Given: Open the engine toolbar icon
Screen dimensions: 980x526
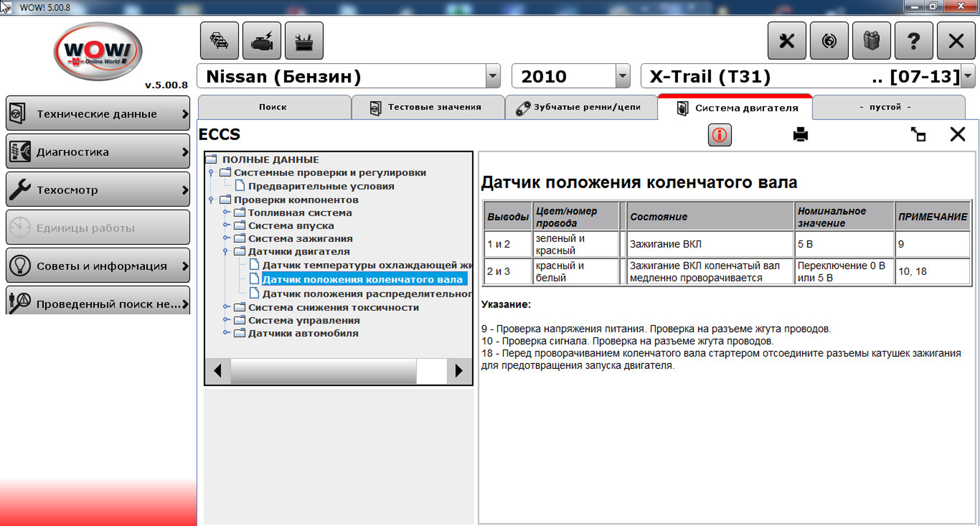Looking at the screenshot, I should [262, 41].
